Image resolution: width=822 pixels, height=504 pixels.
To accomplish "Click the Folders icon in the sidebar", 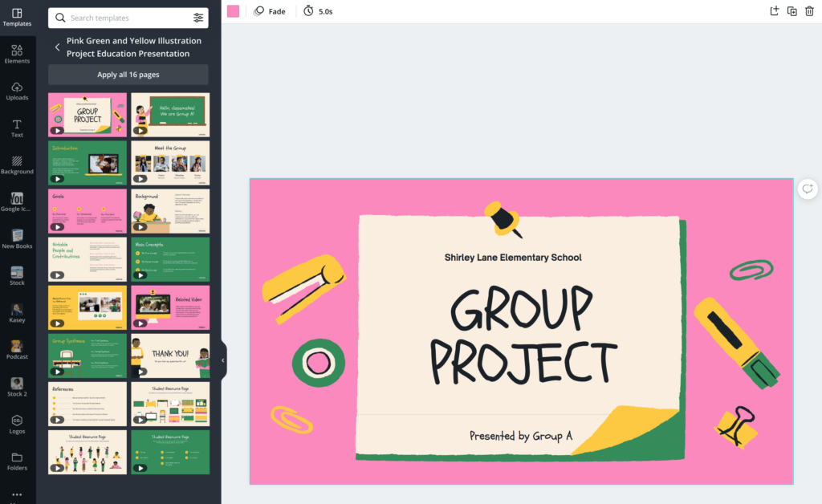I will (x=17, y=461).
